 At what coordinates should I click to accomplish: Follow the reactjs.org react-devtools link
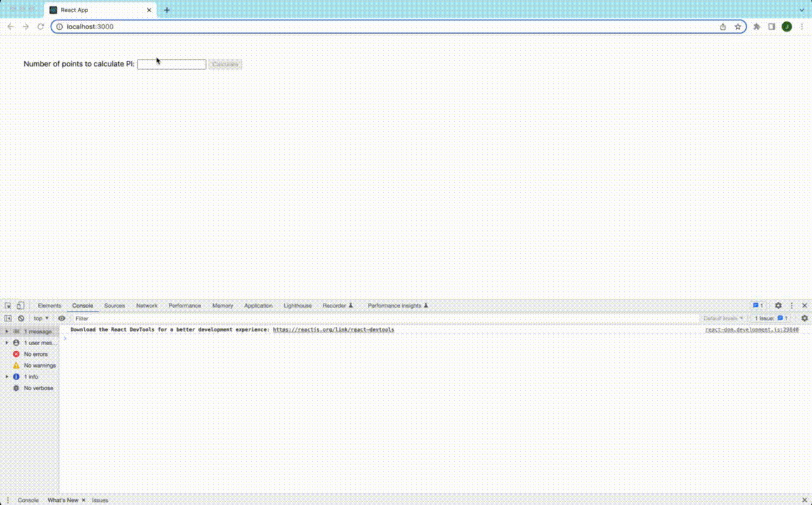tap(334, 330)
